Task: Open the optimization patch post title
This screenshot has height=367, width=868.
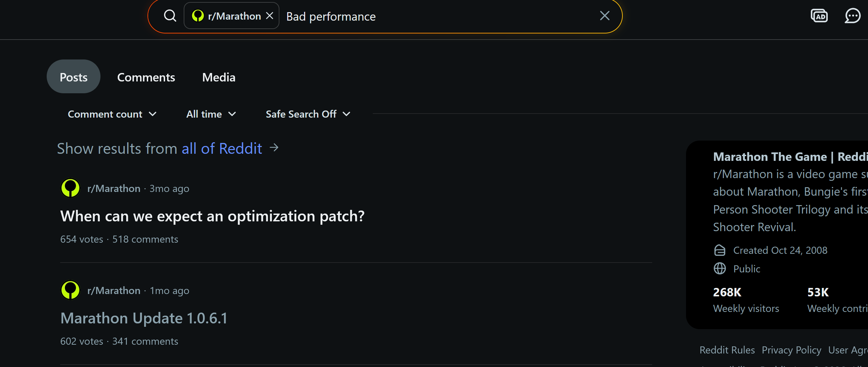Action: tap(212, 216)
